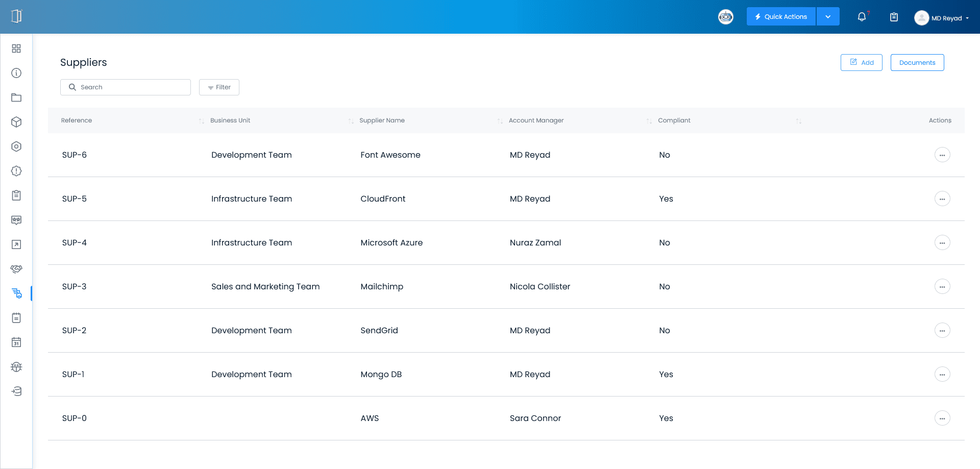Click the handshake icon in sidebar
Image resolution: width=980 pixels, height=469 pixels.
click(x=16, y=269)
